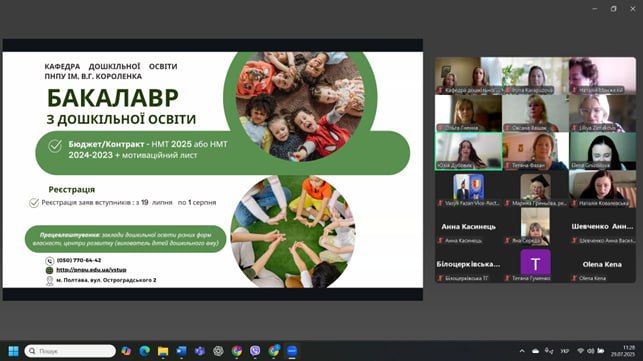This screenshot has width=643, height=361.
Task: Launch Microsoft Edge from the taskbar
Action: 144,351
